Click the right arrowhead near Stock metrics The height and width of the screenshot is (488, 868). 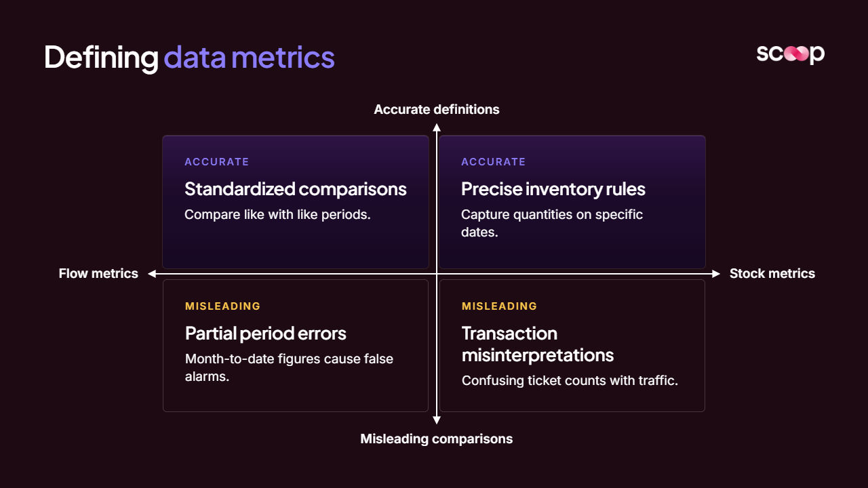(x=716, y=274)
